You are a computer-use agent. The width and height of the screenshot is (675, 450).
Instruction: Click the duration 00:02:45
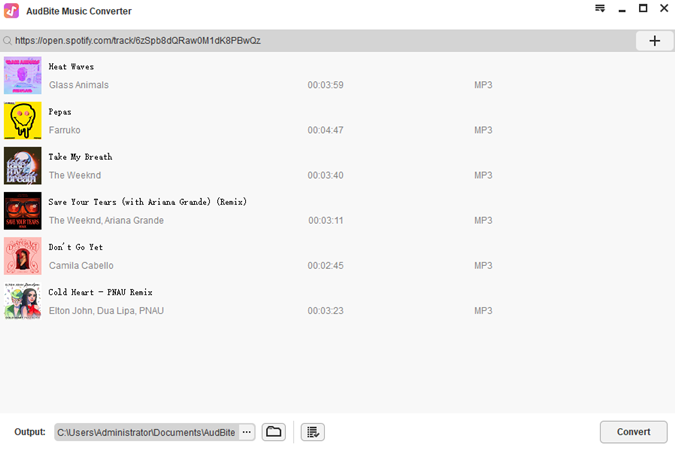(325, 266)
